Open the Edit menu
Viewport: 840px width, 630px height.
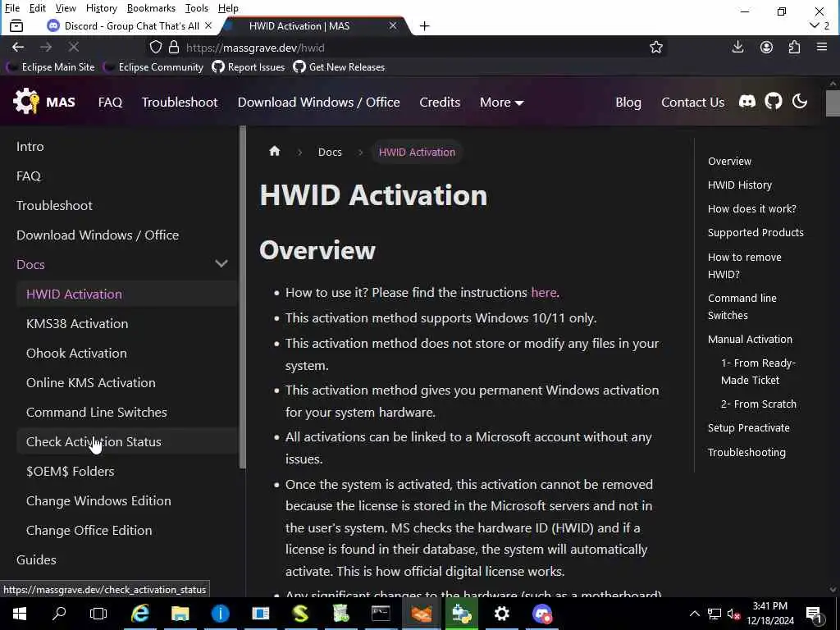pyautogui.click(x=37, y=8)
